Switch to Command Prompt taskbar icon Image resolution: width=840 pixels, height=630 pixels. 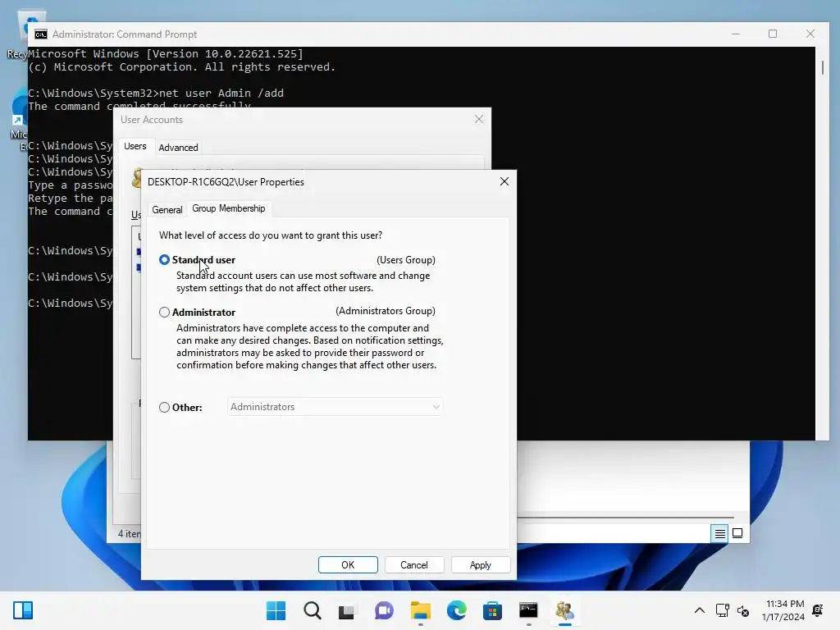[528, 610]
